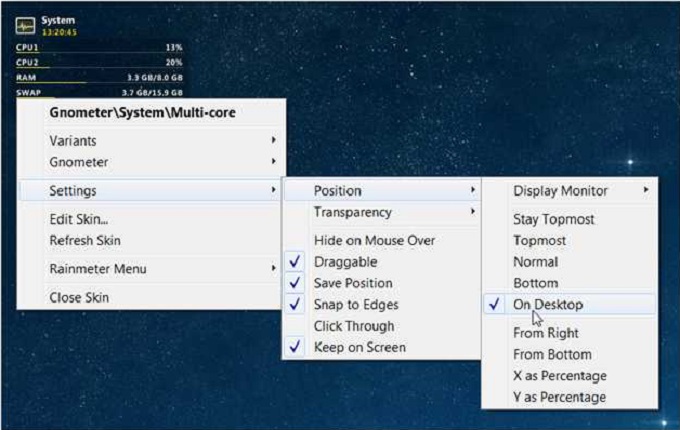Select the Normal position option

(x=535, y=262)
